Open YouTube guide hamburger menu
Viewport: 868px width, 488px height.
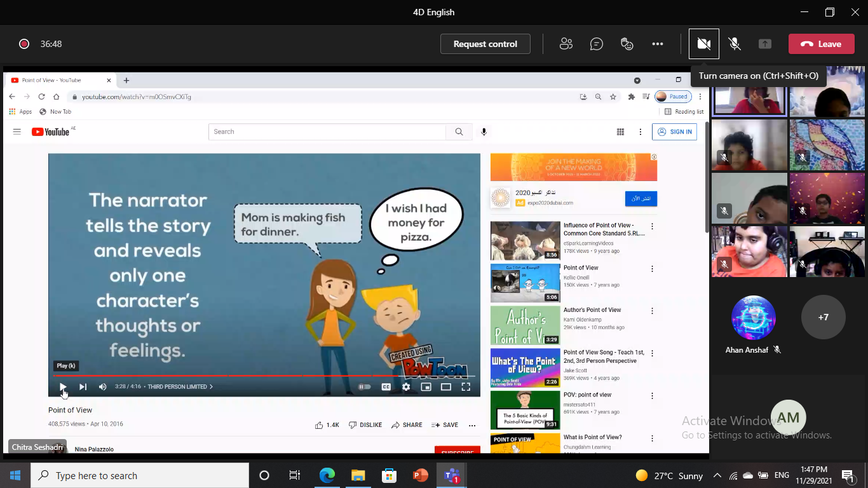[17, 132]
